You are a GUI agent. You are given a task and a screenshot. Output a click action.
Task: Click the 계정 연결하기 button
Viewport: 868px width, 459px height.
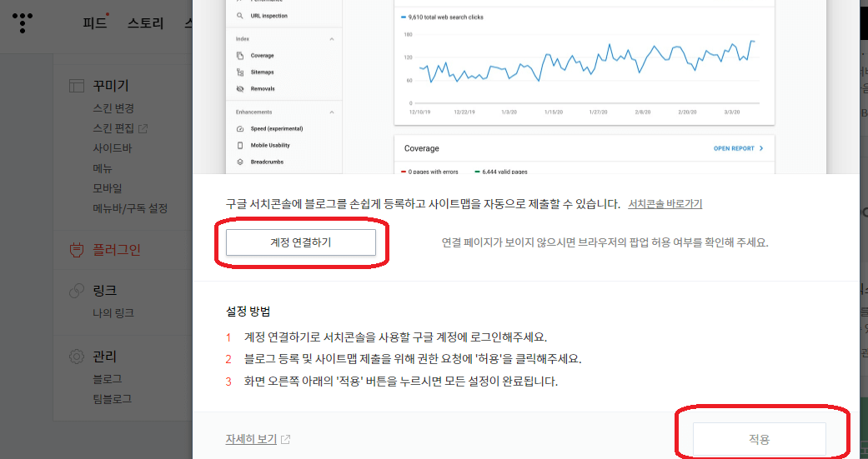300,242
